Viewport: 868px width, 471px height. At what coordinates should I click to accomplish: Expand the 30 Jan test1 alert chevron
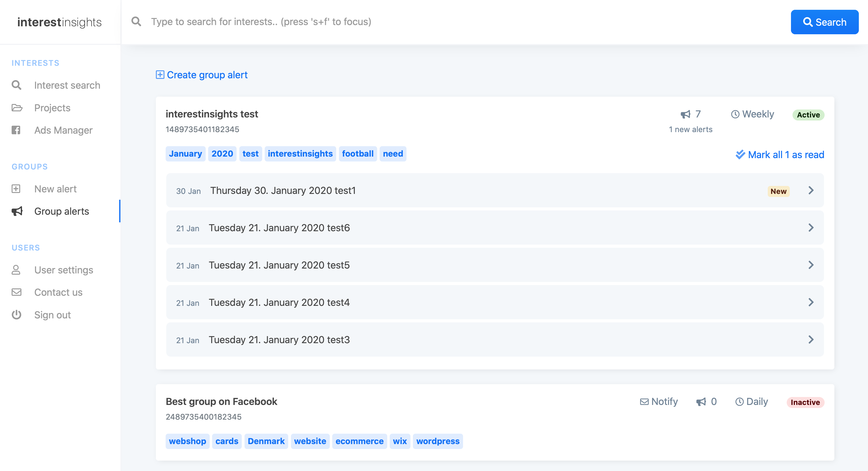tap(811, 191)
